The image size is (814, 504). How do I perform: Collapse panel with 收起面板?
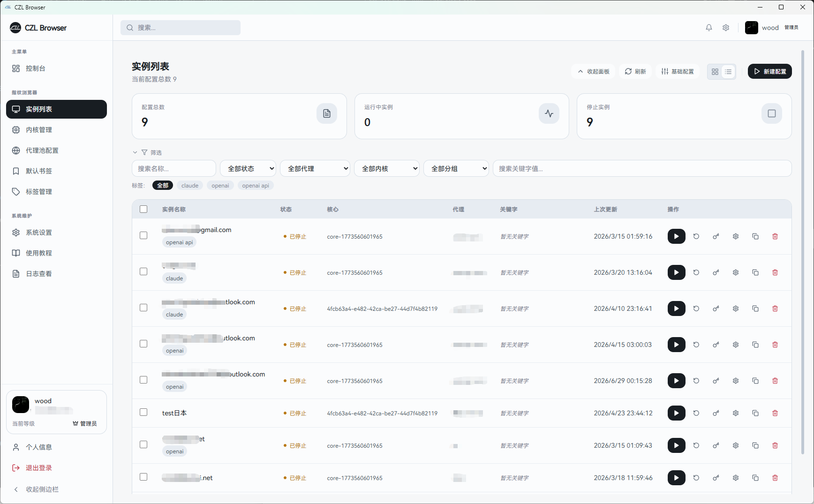click(594, 71)
